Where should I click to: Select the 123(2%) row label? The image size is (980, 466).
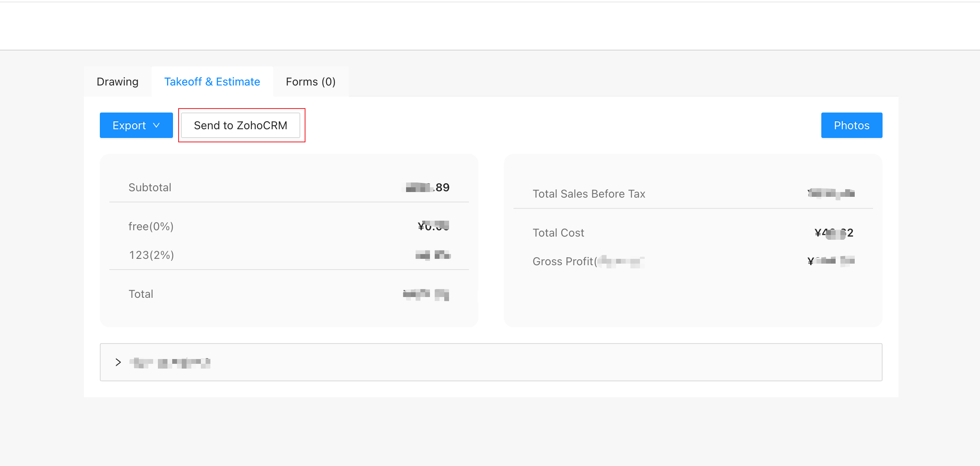[152, 255]
